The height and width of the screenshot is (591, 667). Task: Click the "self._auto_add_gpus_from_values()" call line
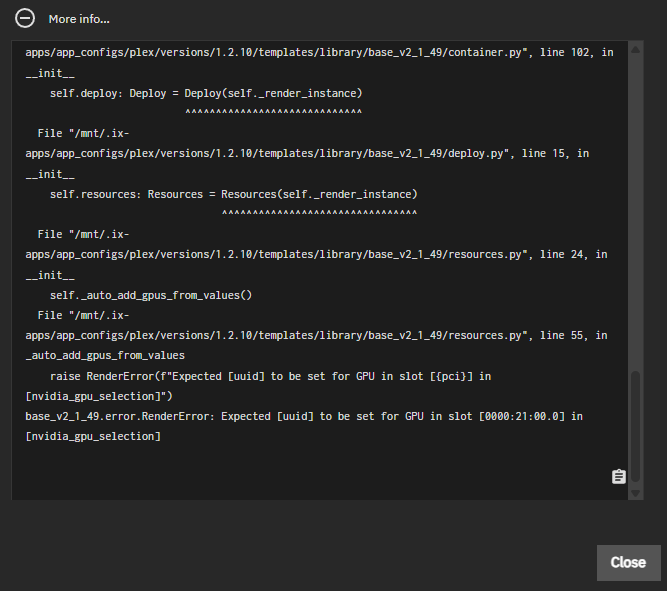150,295
